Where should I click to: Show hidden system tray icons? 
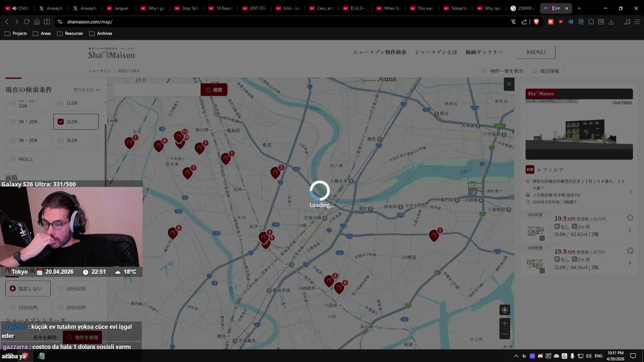coord(517,355)
